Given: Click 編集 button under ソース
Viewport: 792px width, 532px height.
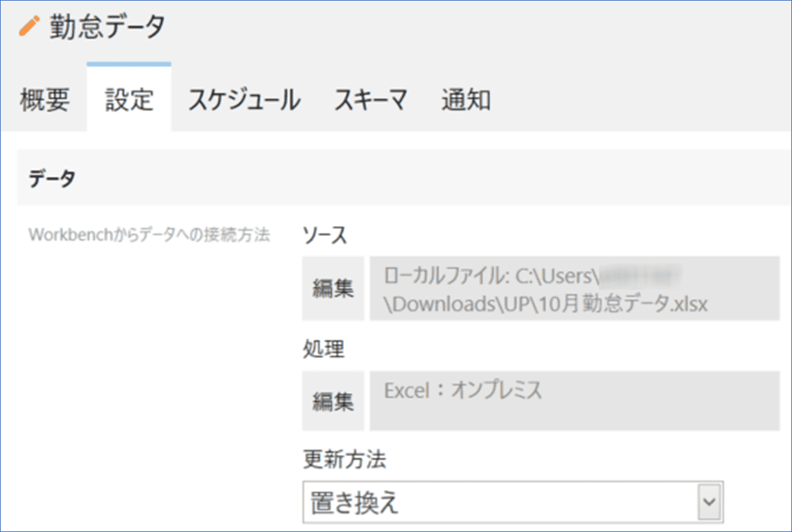Looking at the screenshot, I should (x=333, y=287).
